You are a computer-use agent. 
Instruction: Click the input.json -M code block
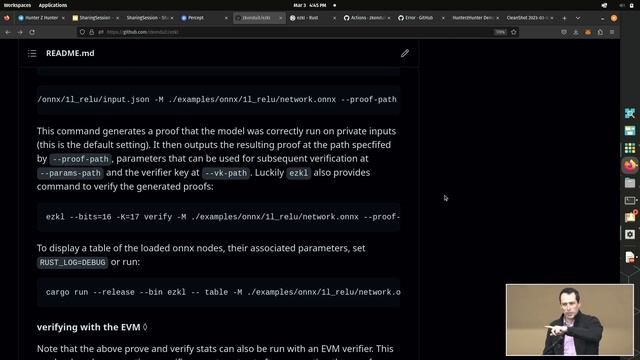click(x=218, y=100)
